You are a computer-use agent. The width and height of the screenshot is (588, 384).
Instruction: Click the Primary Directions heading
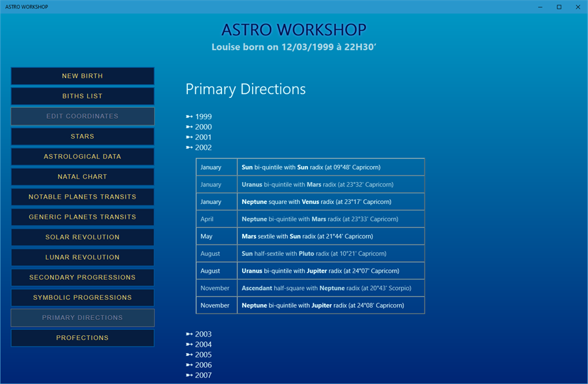click(x=245, y=89)
